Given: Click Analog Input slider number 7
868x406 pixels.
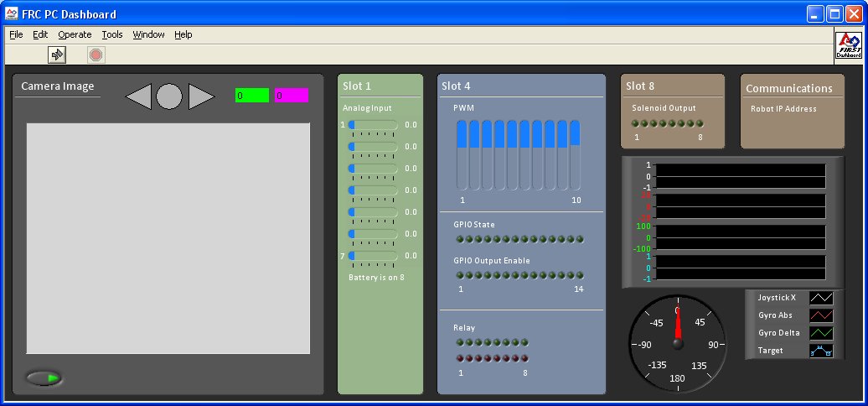Looking at the screenshot, I should coord(373,255).
